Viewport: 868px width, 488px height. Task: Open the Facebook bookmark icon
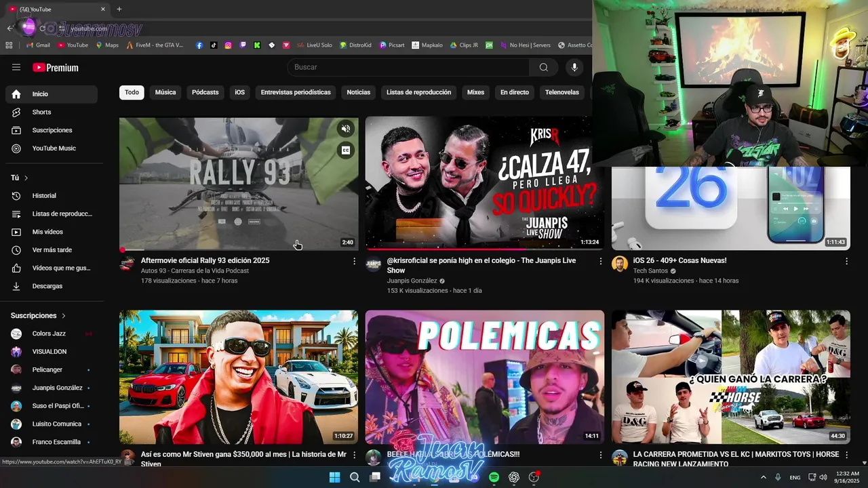point(199,45)
